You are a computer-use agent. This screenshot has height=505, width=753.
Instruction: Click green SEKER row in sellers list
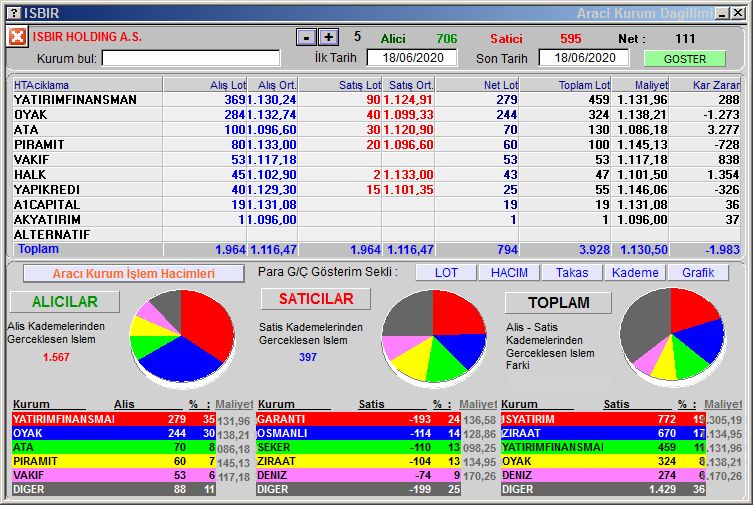pos(358,447)
